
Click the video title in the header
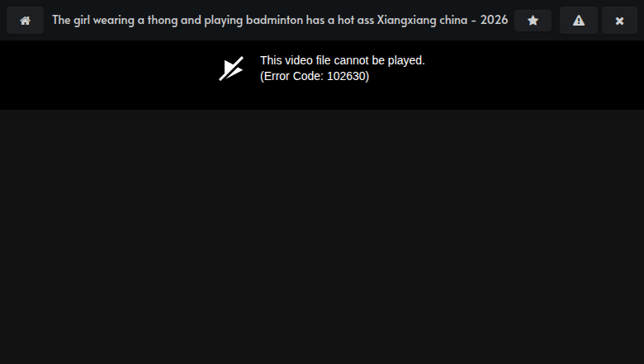280,20
